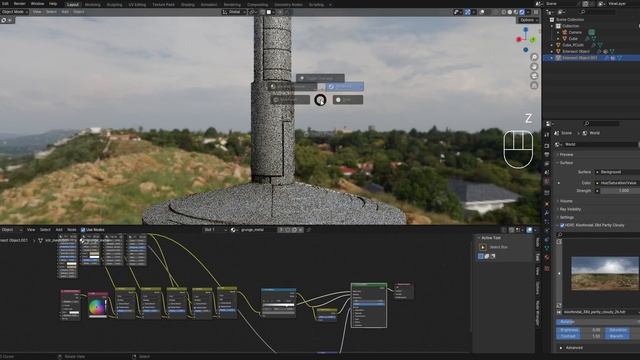Collapse the Collection row in outliner
640x360 pixels.
[x=552, y=26]
